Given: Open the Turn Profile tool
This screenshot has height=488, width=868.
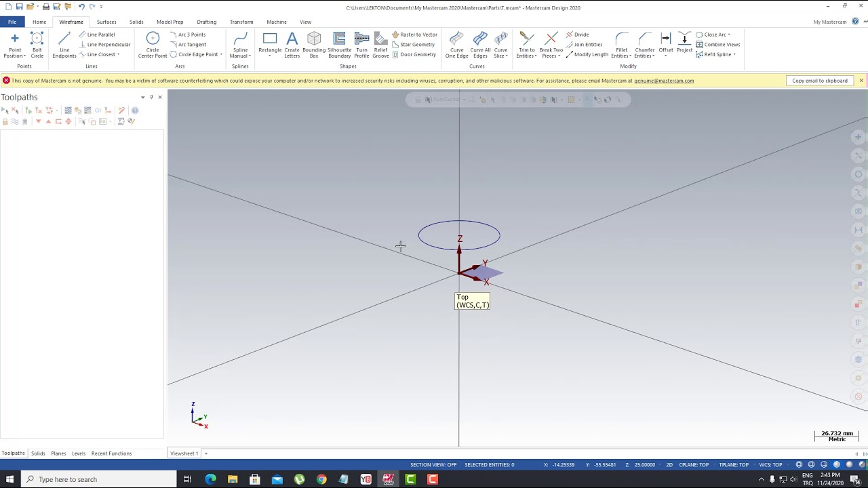Looking at the screenshot, I should tap(361, 45).
